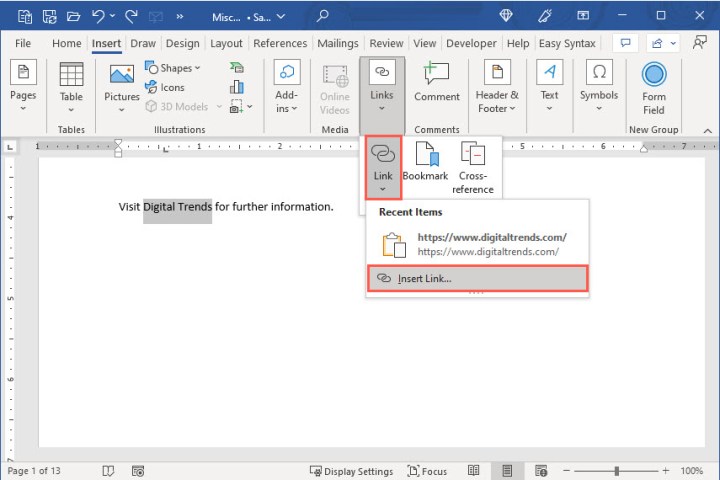720x480 pixels.
Task: Switch to Print Layout view button
Action: click(508, 471)
